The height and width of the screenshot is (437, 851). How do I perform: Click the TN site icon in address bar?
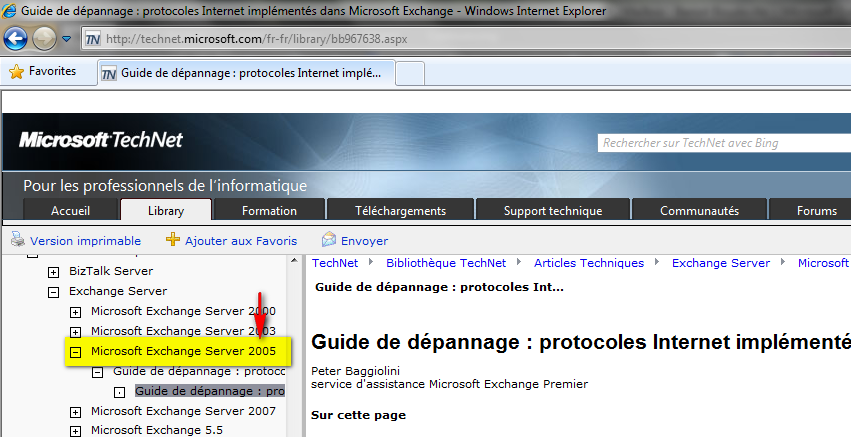coord(93,39)
